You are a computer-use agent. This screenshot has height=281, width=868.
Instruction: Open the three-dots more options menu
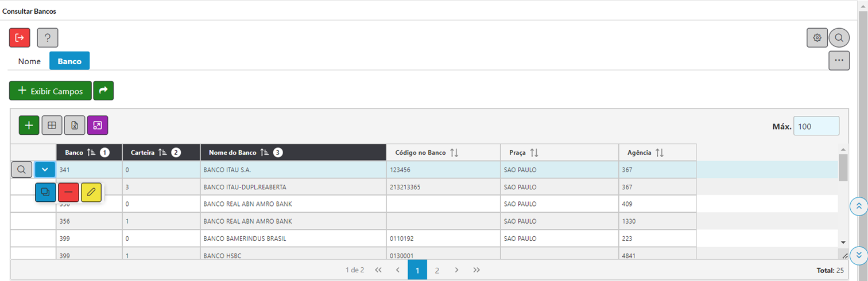(x=839, y=60)
